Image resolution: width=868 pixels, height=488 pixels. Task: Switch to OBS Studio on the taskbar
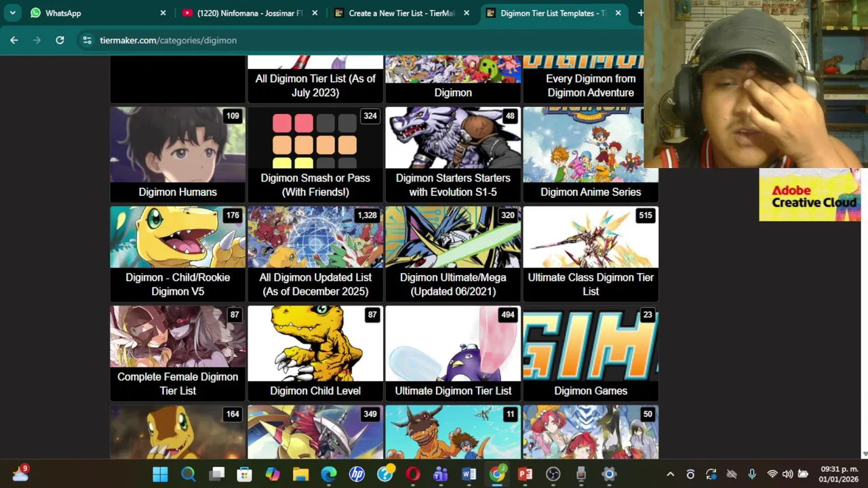(553, 474)
